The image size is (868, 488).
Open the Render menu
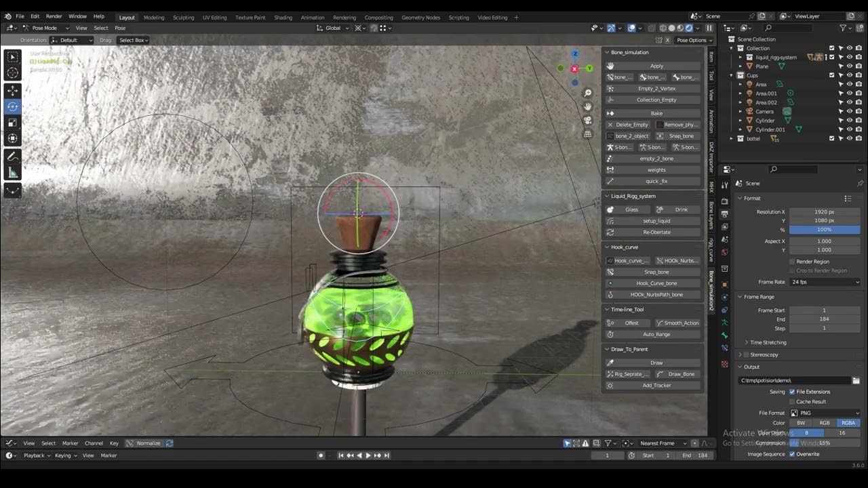[x=54, y=16]
